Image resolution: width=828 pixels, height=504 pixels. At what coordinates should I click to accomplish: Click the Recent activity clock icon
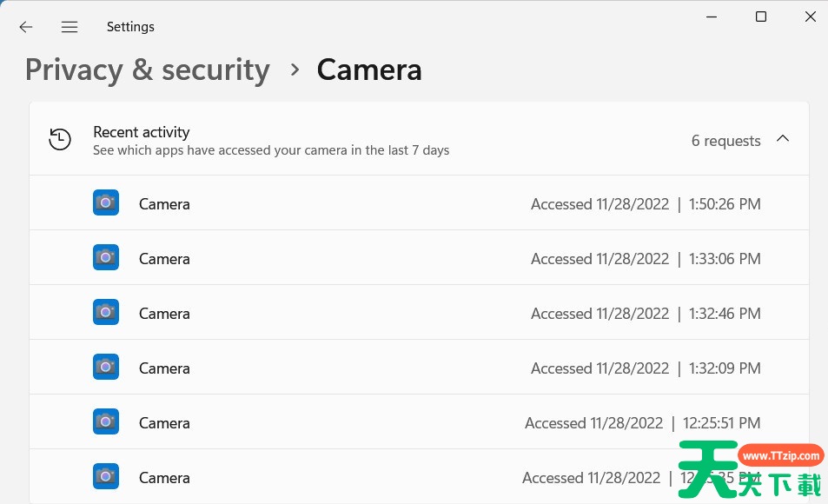60,139
